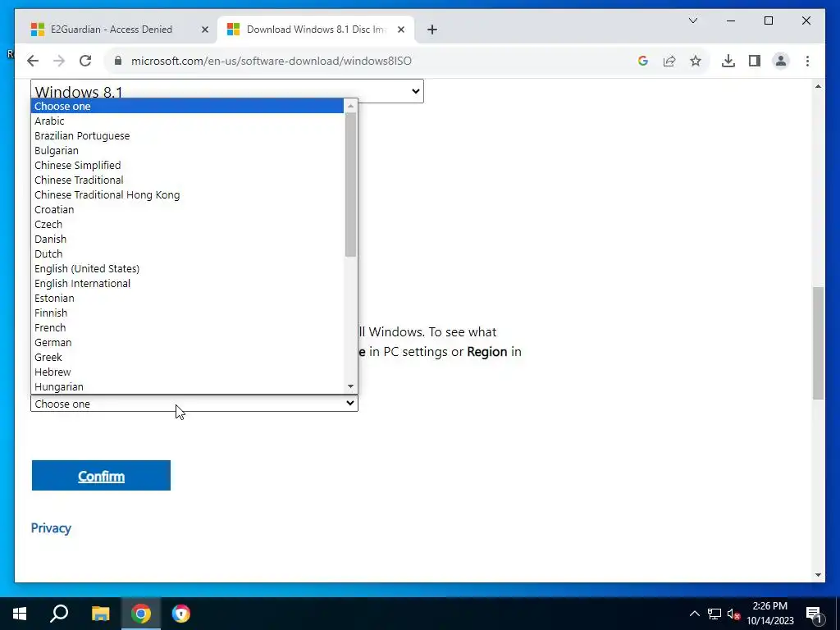The width and height of the screenshot is (840, 630).
Task: Select Dutch language option
Action: [188, 253]
